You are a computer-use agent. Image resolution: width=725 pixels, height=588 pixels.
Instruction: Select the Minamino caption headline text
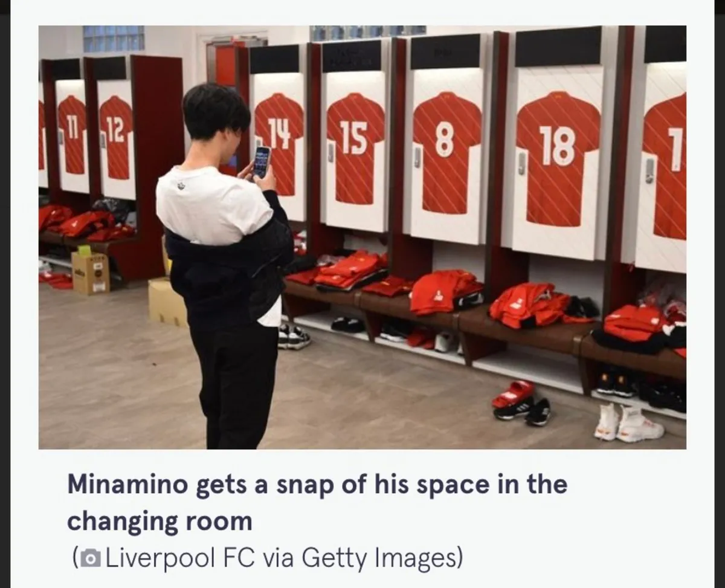[x=317, y=502]
